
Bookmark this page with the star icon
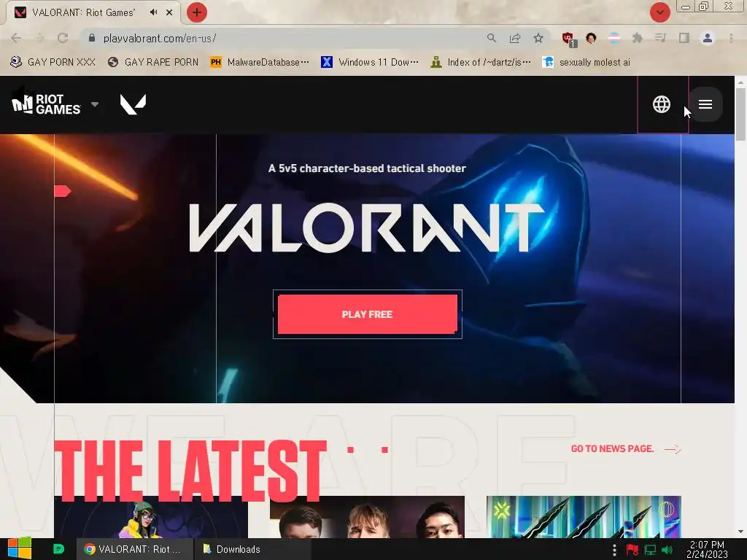coord(538,38)
